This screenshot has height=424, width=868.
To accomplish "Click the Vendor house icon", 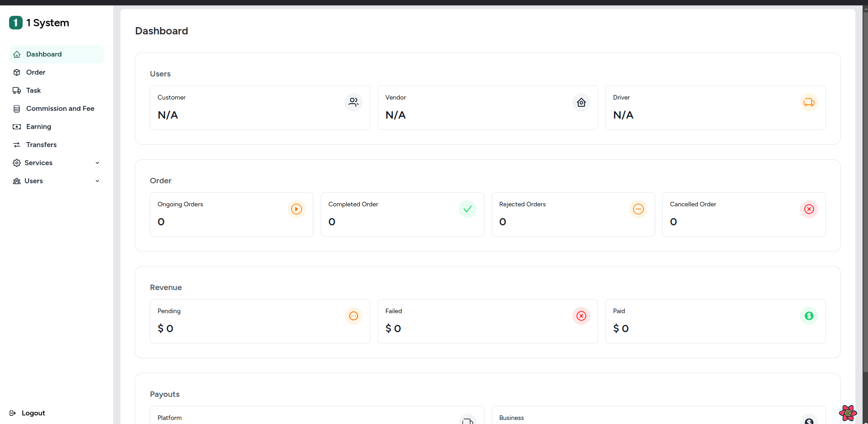I will (581, 102).
